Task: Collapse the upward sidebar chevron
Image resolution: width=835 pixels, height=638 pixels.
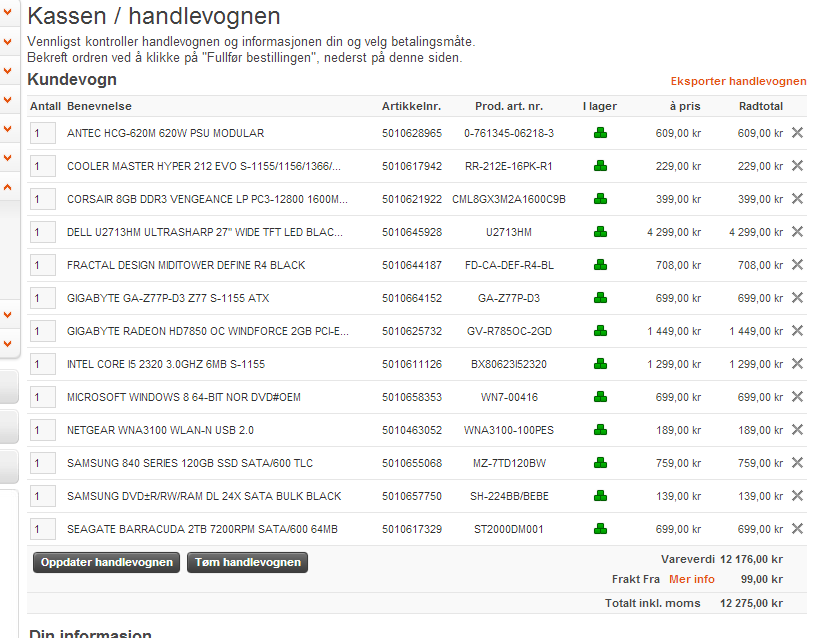Action: pos(7,187)
